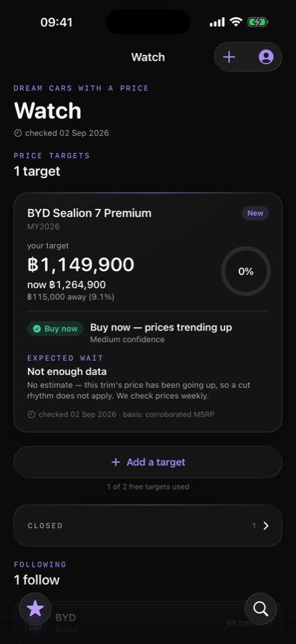The width and height of the screenshot is (296, 644).
Task: Tap the battery charging indicator
Action: [x=257, y=22]
